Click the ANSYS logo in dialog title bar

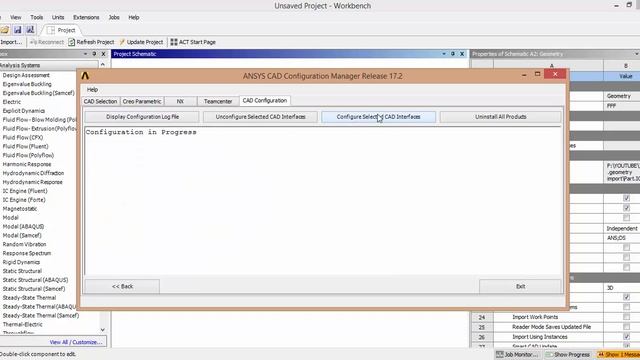tap(85, 76)
